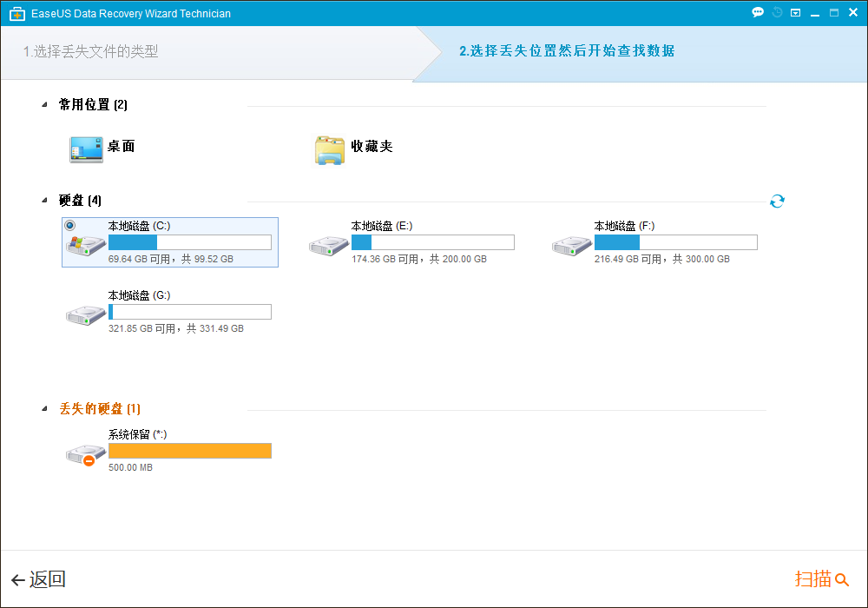Viewport: 868px width, 608px height.
Task: Click the 桌面 text label
Action: point(122,146)
